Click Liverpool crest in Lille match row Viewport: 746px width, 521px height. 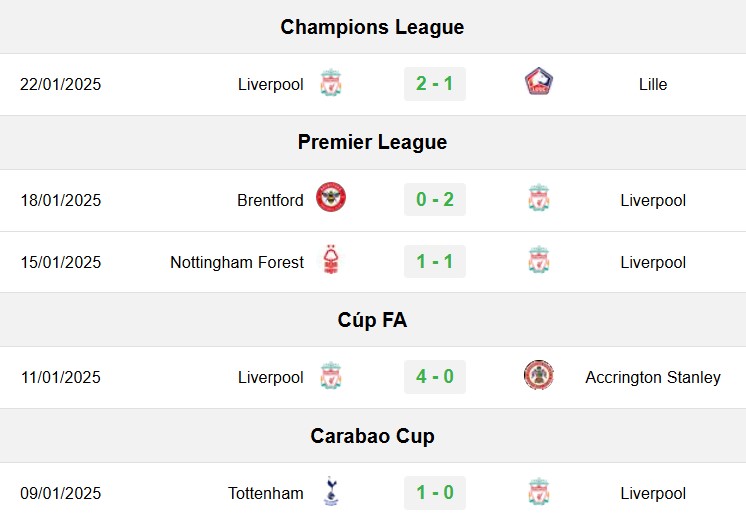[x=331, y=83]
